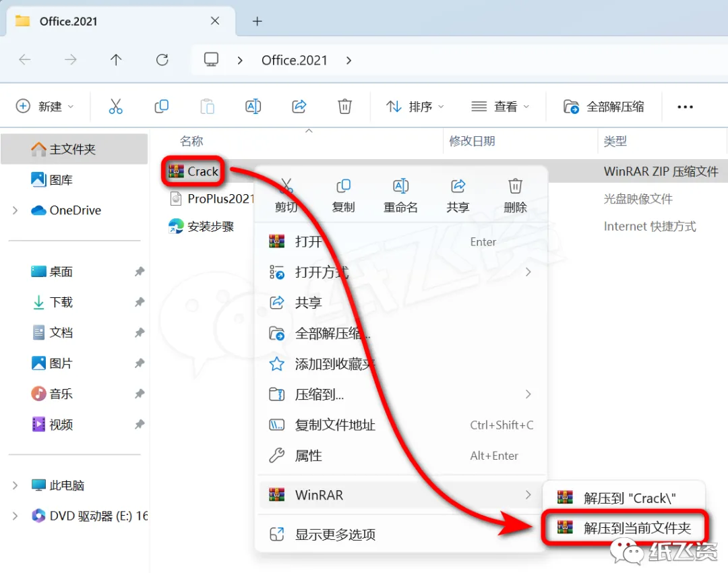Click the toolbar Delete trash icon
Image resolution: width=728 pixels, height=573 pixels.
pos(344,107)
